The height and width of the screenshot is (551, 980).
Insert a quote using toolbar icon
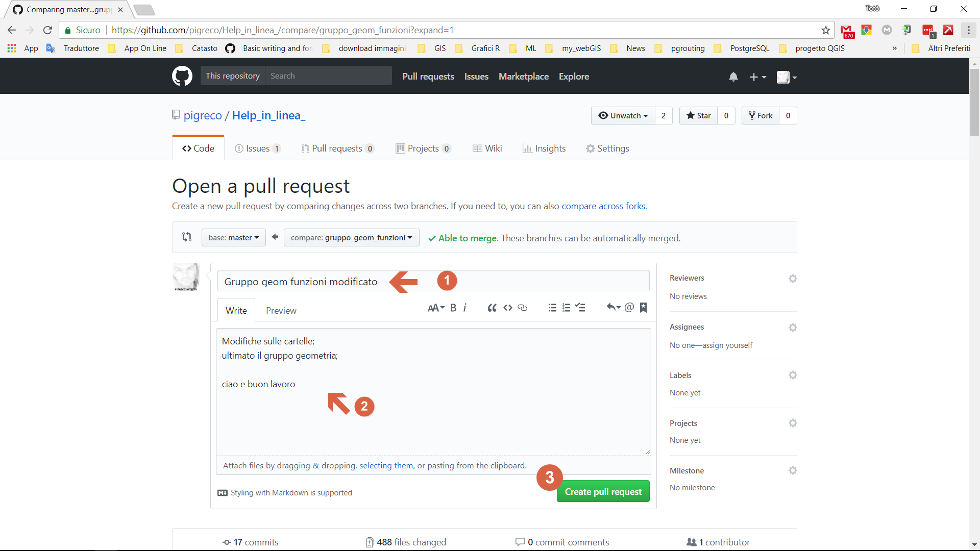(x=492, y=308)
